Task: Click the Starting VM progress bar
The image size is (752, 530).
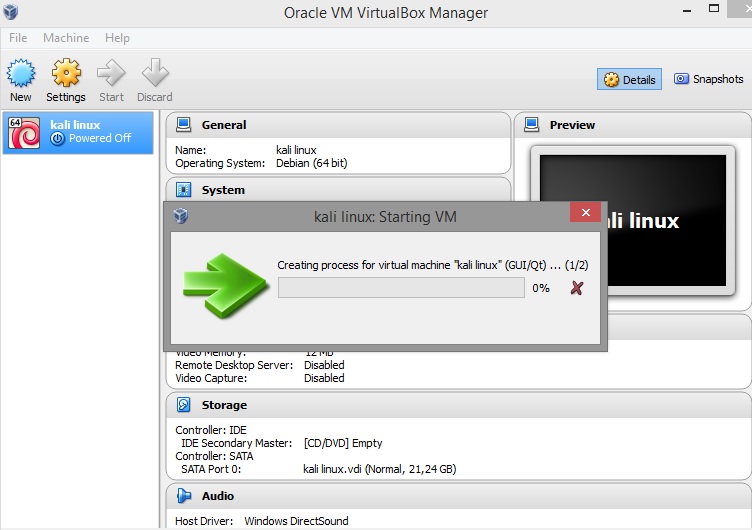Action: [401, 288]
